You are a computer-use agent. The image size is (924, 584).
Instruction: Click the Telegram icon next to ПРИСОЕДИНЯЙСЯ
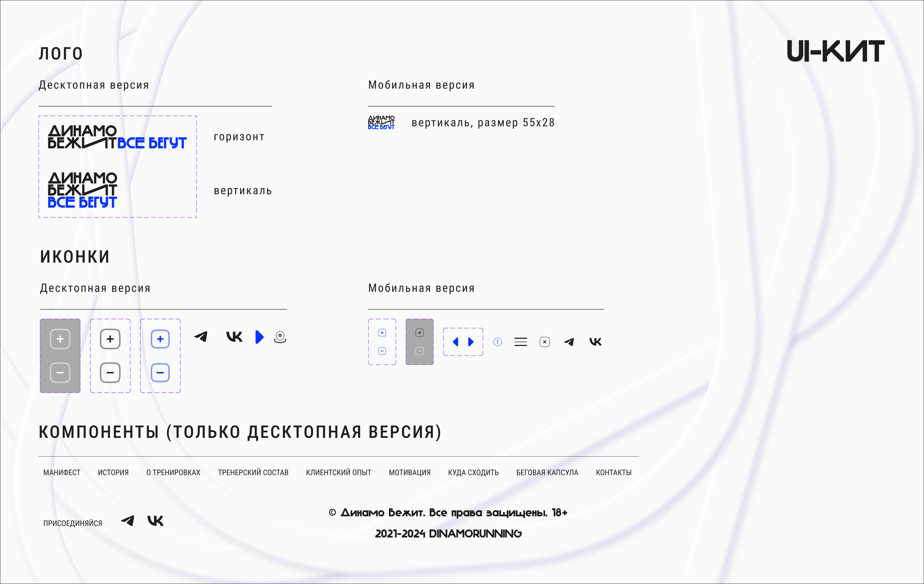point(127,521)
